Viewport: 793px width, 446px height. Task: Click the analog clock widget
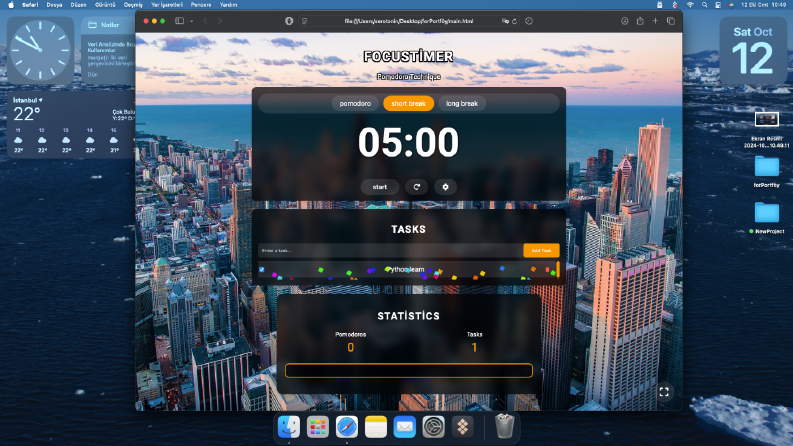pos(40,51)
